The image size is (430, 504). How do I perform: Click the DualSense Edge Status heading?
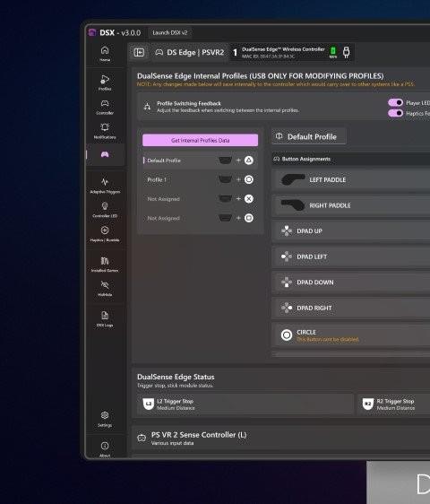(x=176, y=377)
